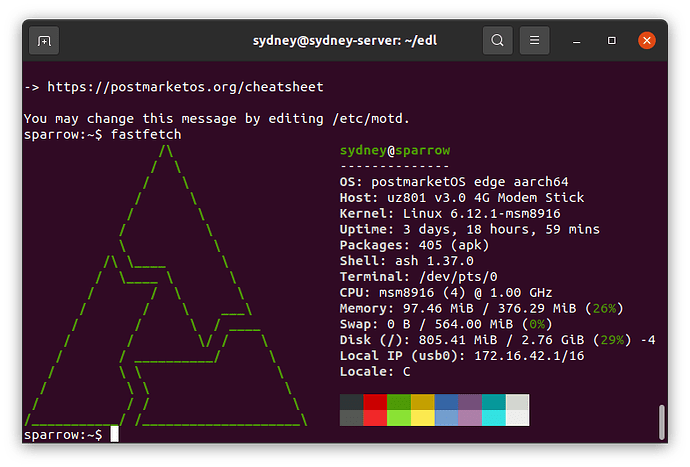The height and width of the screenshot is (467, 690).
Task: Click the Packages: 405 (apk) line
Action: coord(414,245)
